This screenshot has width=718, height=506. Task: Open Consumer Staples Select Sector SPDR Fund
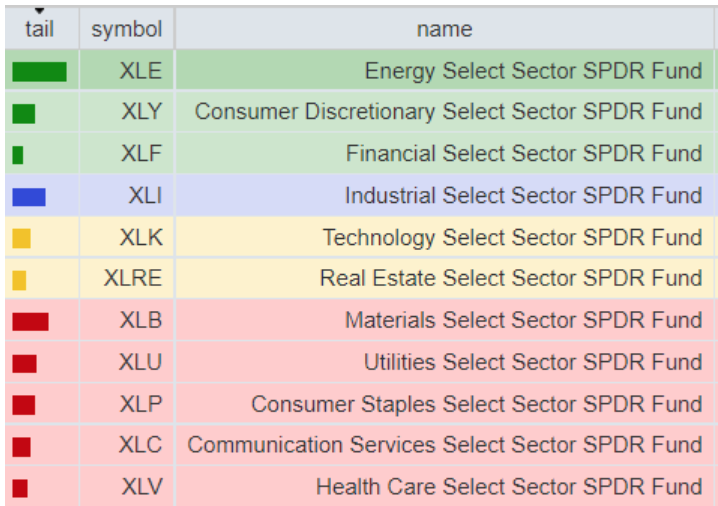tap(476, 404)
